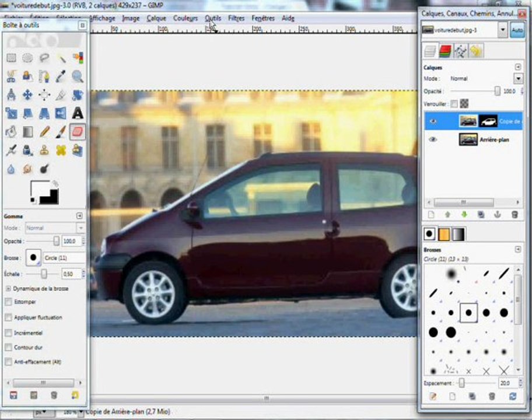Enable the Anti-effacement (Alt) checkbox
This screenshot has height=420, width=532.
(9, 362)
